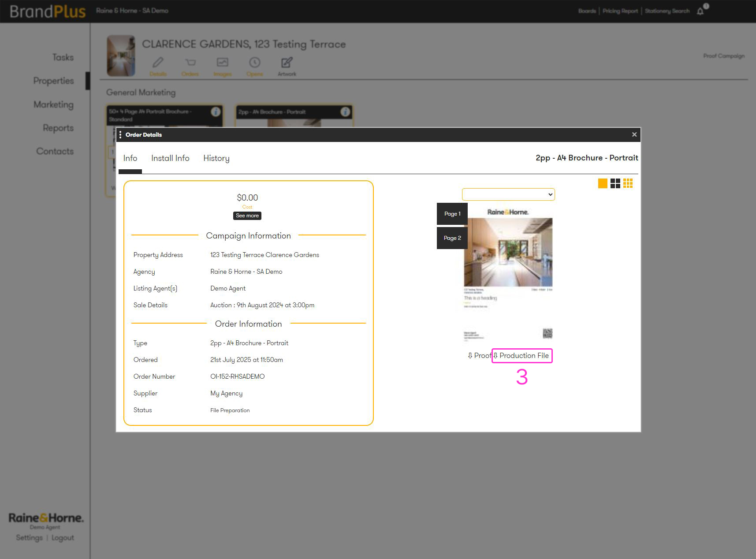Click the notifications bell icon

pyautogui.click(x=700, y=11)
